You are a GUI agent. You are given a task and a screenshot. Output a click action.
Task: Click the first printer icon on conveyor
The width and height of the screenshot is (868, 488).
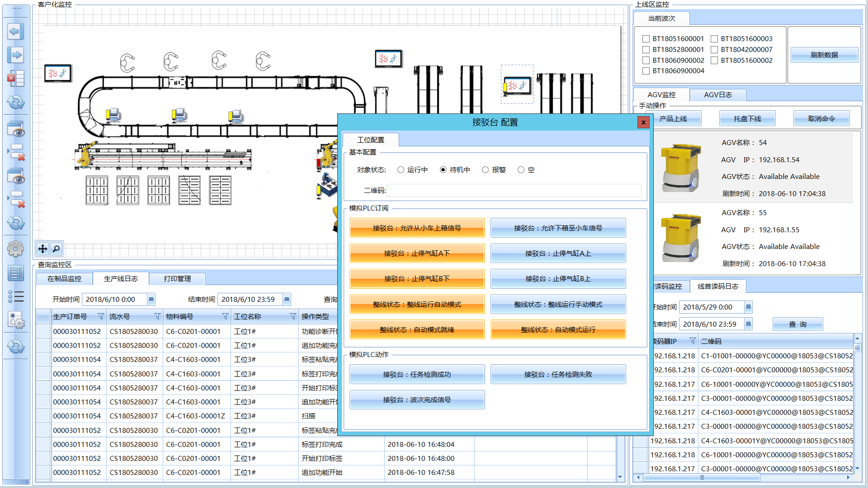113,115
